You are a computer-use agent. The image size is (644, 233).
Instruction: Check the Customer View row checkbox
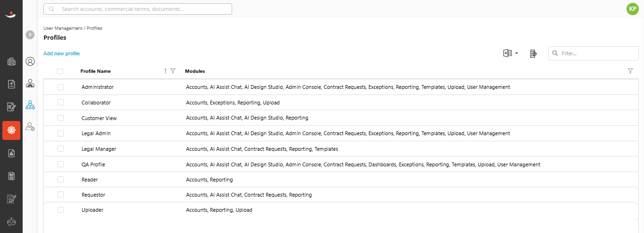coord(60,118)
